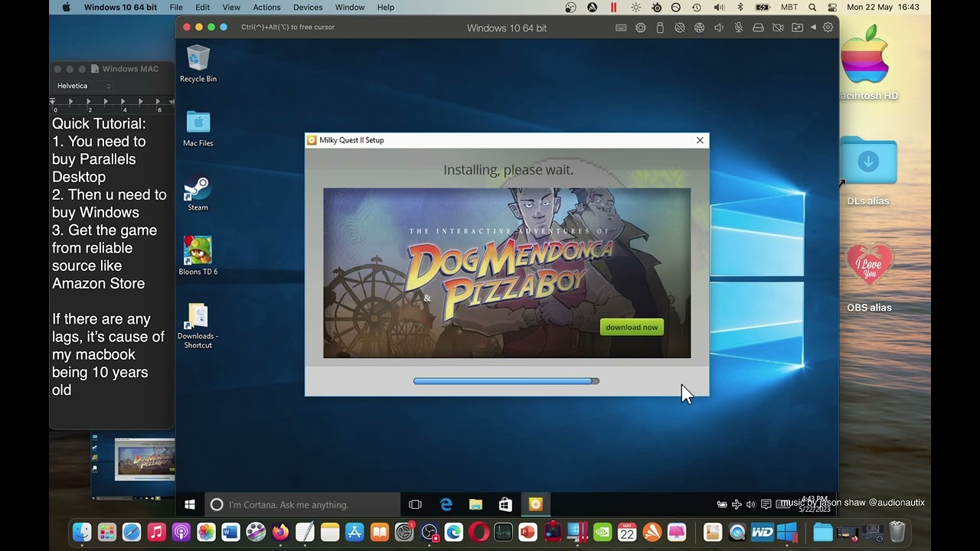Click the red Parallels pause icon in menu bar
Screen dimensions: 980x551
point(613,7)
